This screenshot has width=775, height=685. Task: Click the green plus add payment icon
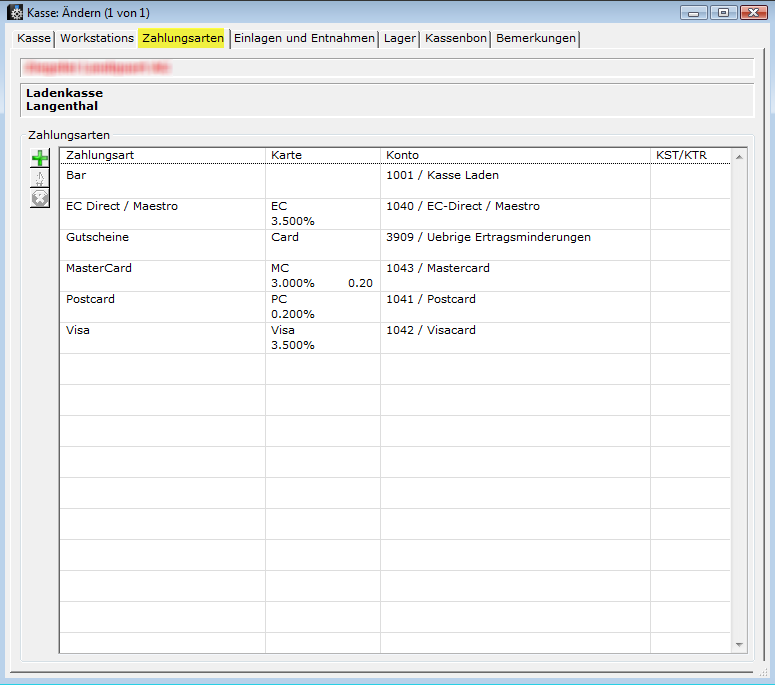(x=40, y=158)
